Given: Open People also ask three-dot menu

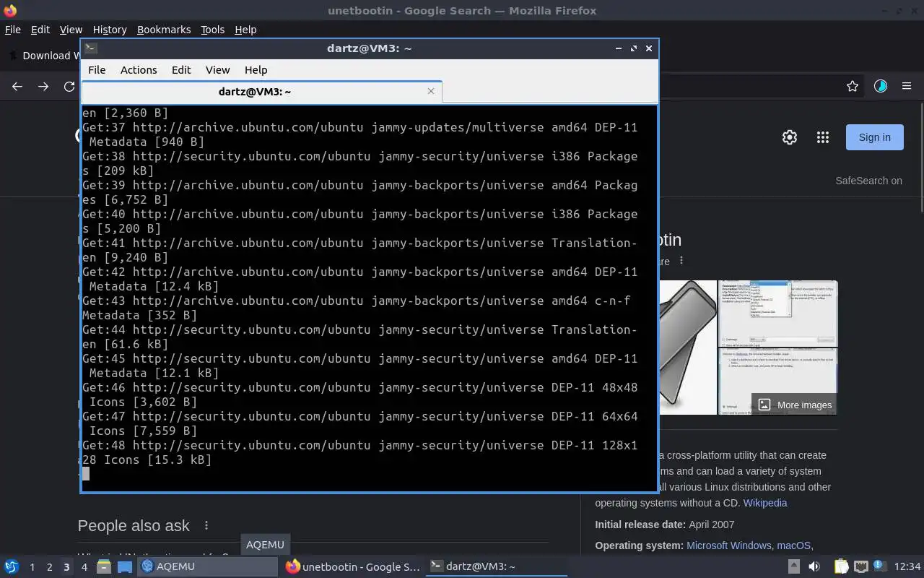Looking at the screenshot, I should point(206,525).
